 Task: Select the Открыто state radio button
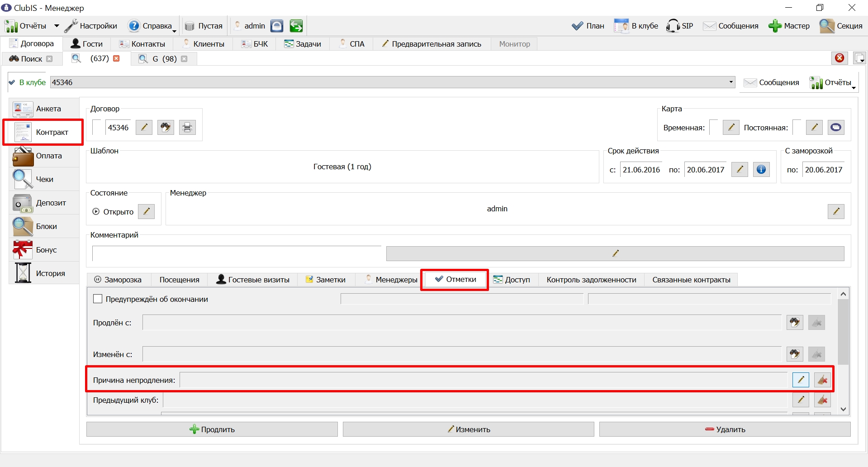coord(96,211)
